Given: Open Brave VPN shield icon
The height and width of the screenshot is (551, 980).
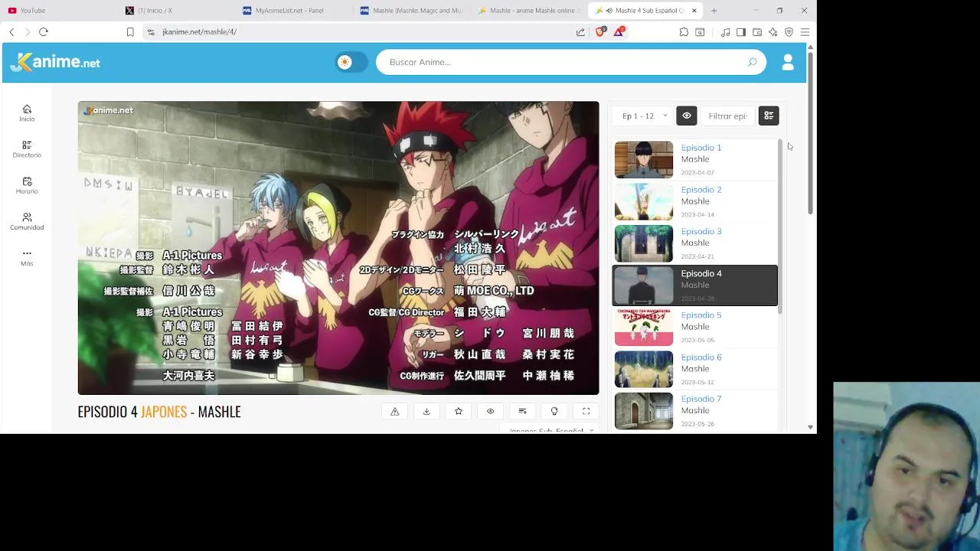Looking at the screenshot, I should point(789,32).
